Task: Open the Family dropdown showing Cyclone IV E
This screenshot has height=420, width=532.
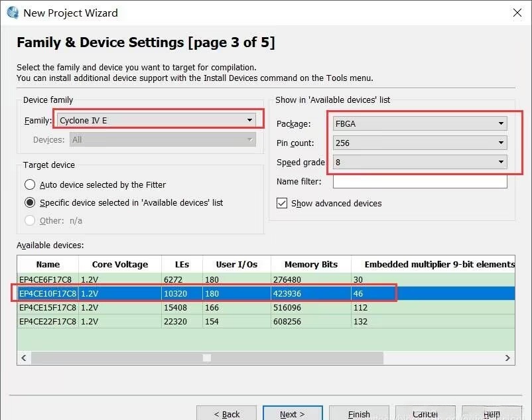Action: [157, 120]
